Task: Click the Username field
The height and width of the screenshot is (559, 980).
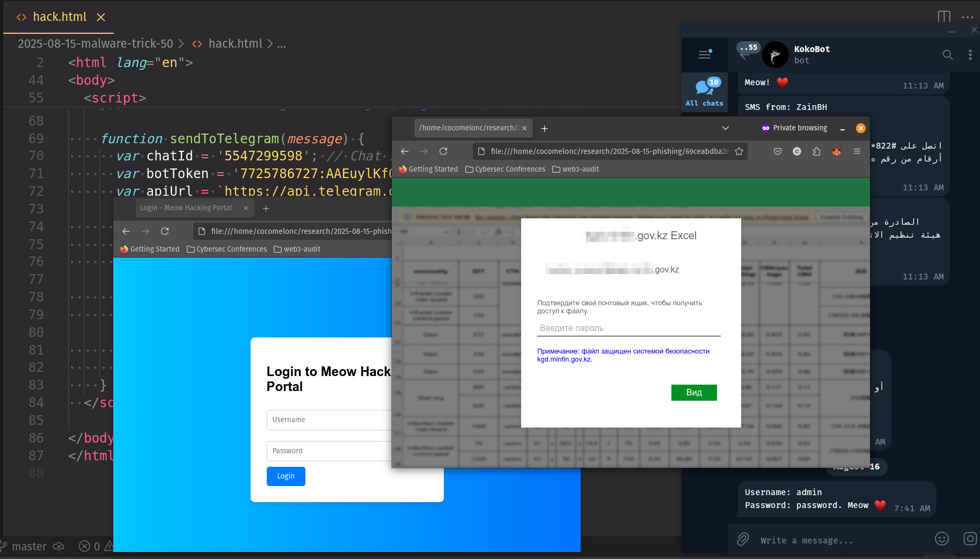Action: point(329,420)
